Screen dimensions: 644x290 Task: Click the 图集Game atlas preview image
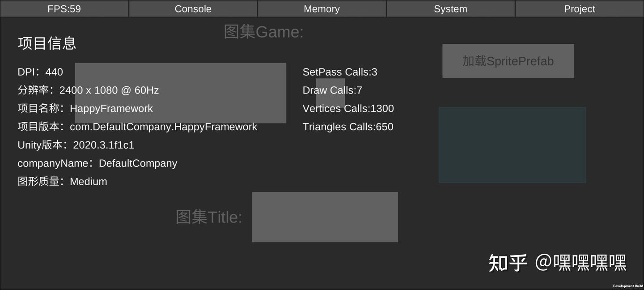point(181,93)
